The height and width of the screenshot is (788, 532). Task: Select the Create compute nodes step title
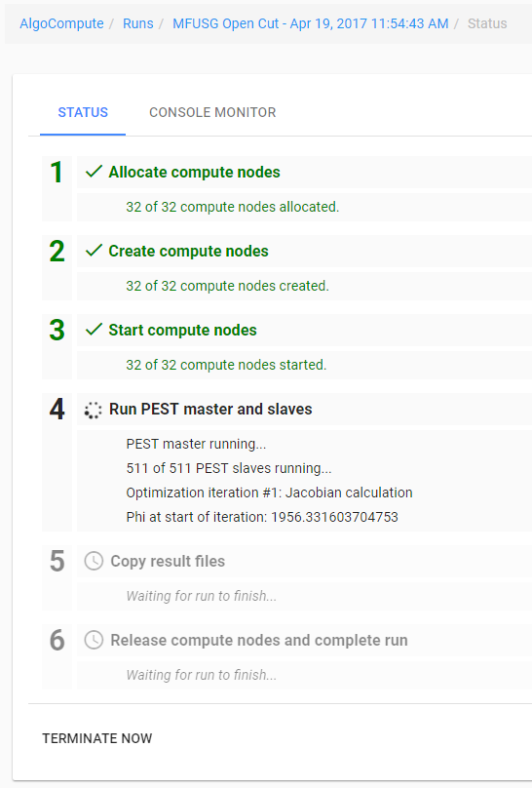pyautogui.click(x=189, y=251)
